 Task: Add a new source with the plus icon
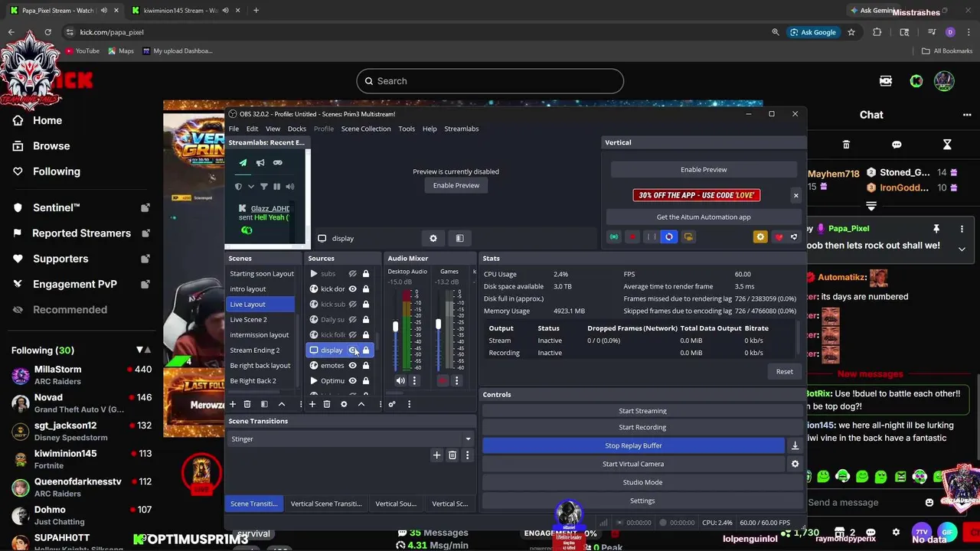pos(312,404)
